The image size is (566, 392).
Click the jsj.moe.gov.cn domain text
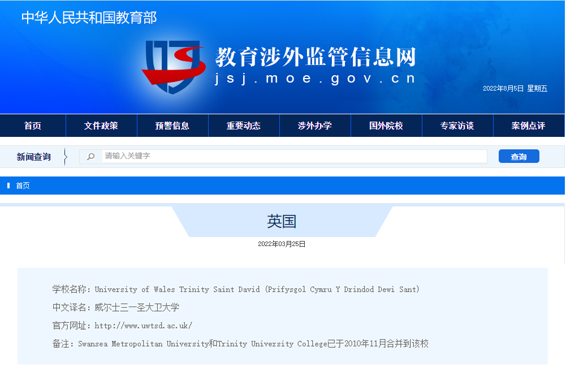pos(315,78)
